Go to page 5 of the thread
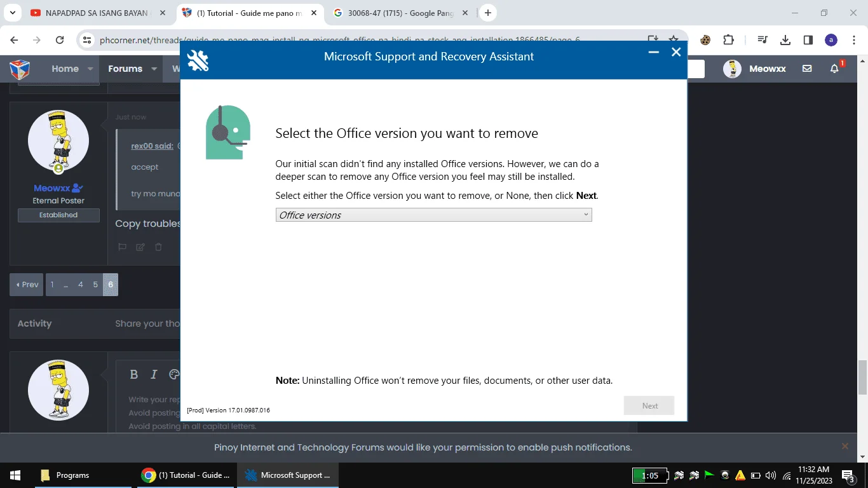This screenshot has width=868, height=488. (x=95, y=285)
